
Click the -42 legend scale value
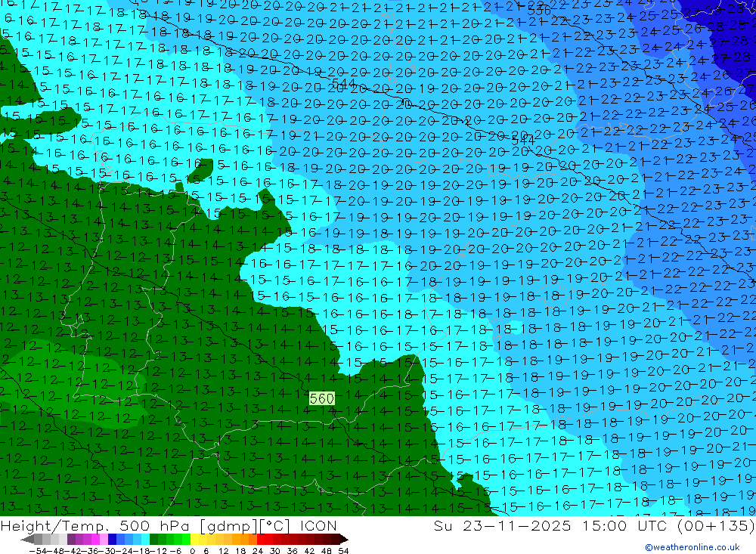(73, 551)
